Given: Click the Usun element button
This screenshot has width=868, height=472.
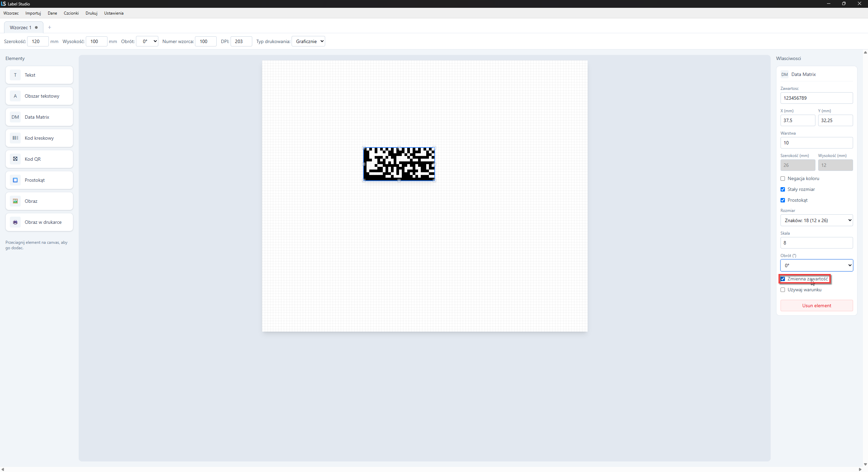Looking at the screenshot, I should 816,306.
